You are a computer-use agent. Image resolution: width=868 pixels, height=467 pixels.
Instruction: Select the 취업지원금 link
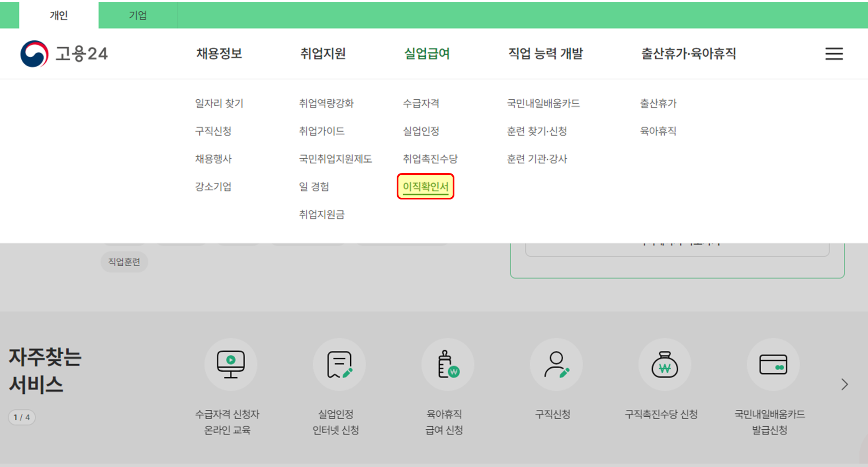(x=322, y=214)
